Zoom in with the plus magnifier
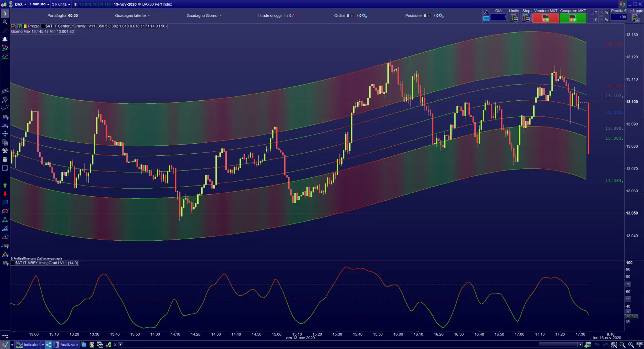Viewport: 644px width, 349px height. coord(631,345)
